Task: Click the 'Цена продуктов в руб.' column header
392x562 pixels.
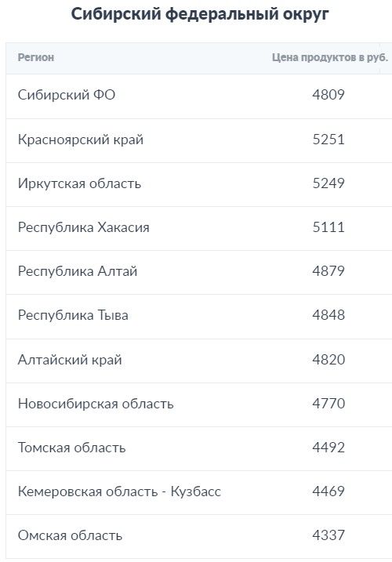Action: click(x=330, y=57)
